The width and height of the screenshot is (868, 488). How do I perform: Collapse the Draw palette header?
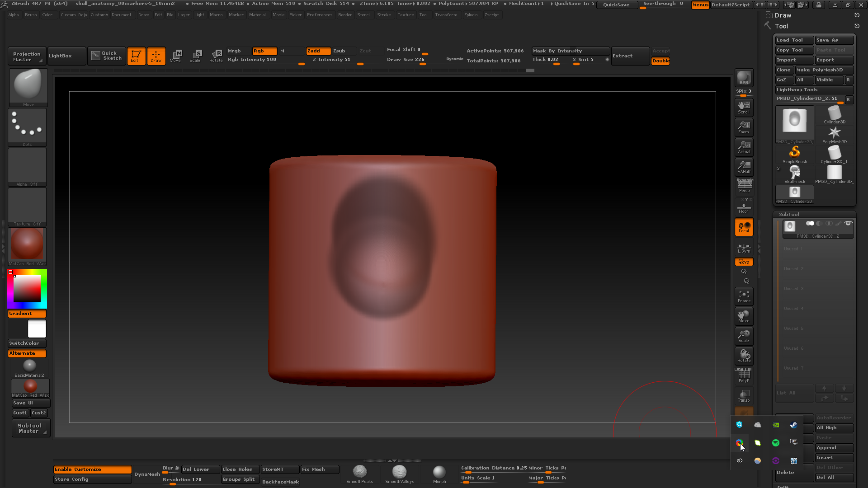click(783, 15)
